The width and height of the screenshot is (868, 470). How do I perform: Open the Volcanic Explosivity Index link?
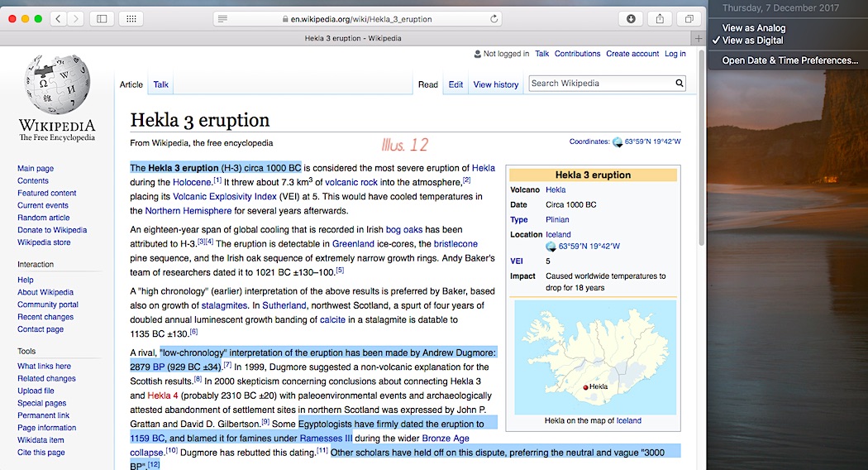click(225, 196)
